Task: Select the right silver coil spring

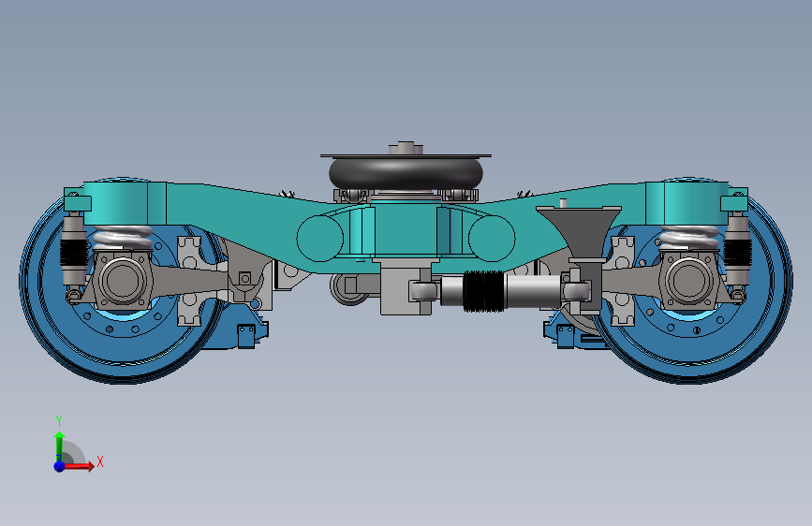Action: (x=689, y=238)
